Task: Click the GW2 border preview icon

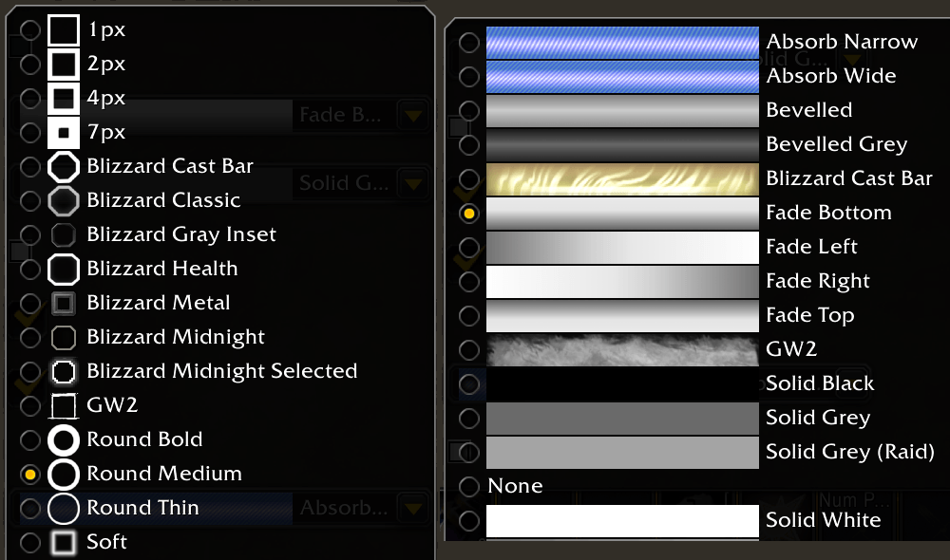Action: pos(64,405)
